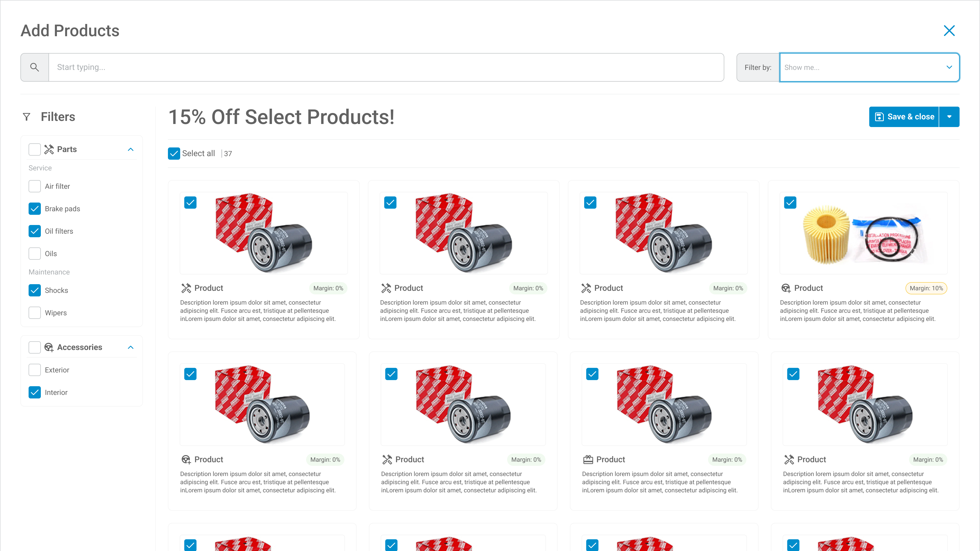Image resolution: width=980 pixels, height=551 pixels.
Task: Collapse the Parts filter section
Action: click(x=130, y=149)
